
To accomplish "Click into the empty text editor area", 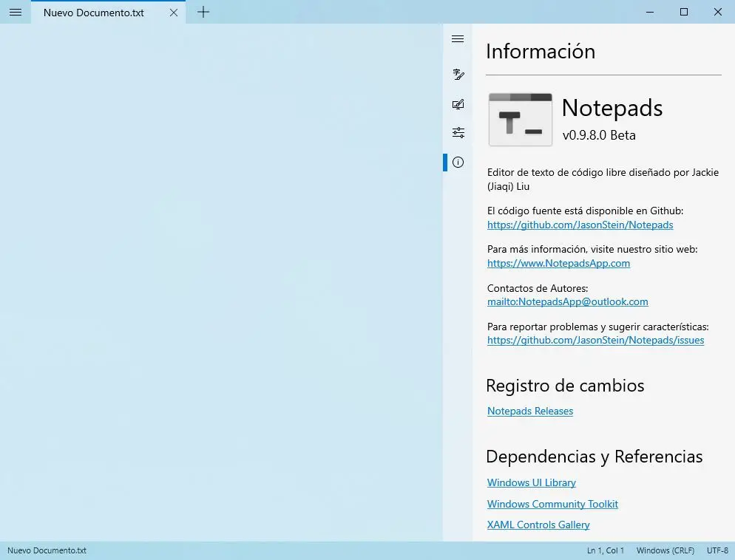I will tap(221, 281).
